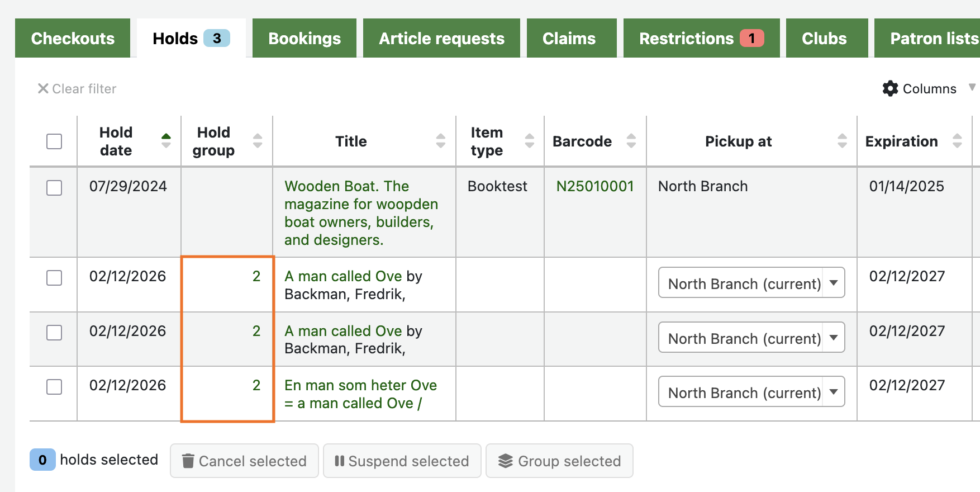This screenshot has width=980, height=492.
Task: Sort by Barcode using arrows icon
Action: [x=631, y=141]
